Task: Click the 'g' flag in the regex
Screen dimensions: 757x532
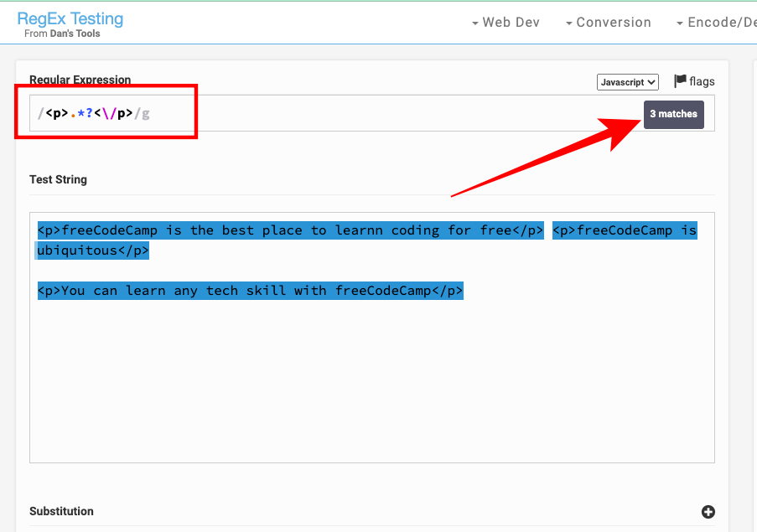Action: pos(146,113)
